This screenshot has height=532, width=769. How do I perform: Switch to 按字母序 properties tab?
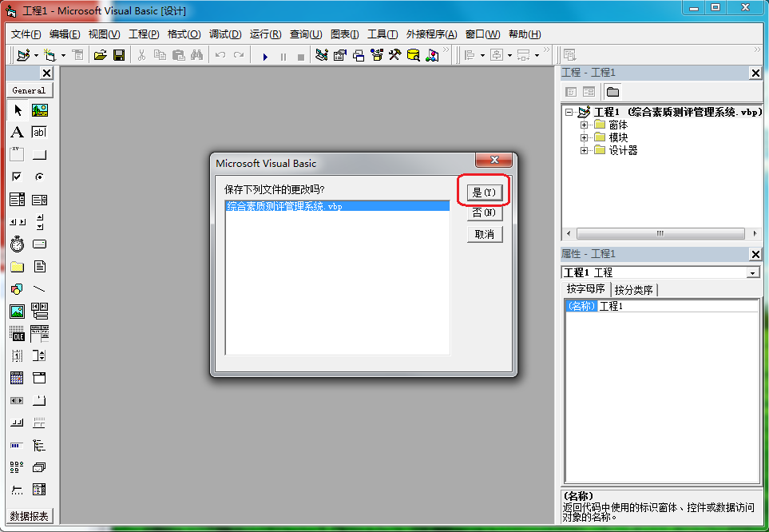(585, 288)
